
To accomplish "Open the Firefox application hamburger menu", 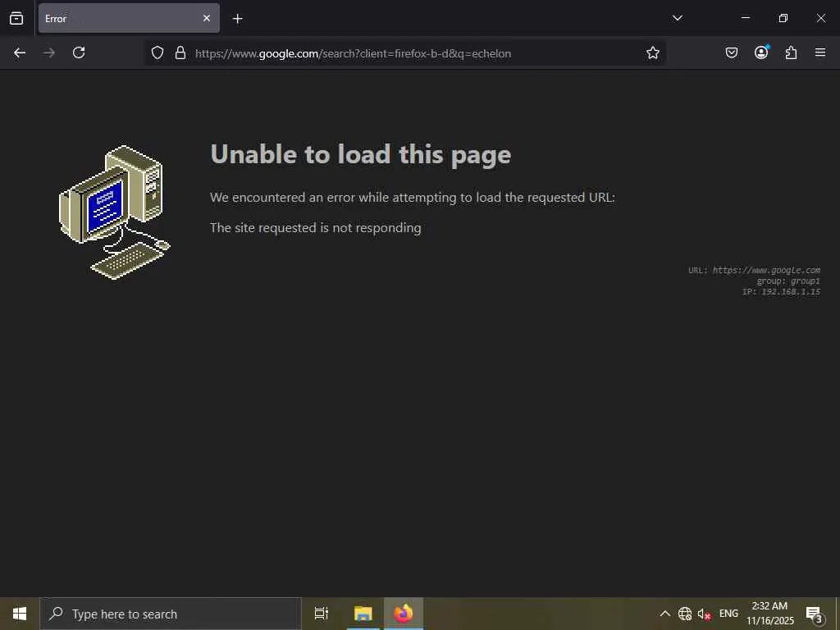I will click(820, 52).
